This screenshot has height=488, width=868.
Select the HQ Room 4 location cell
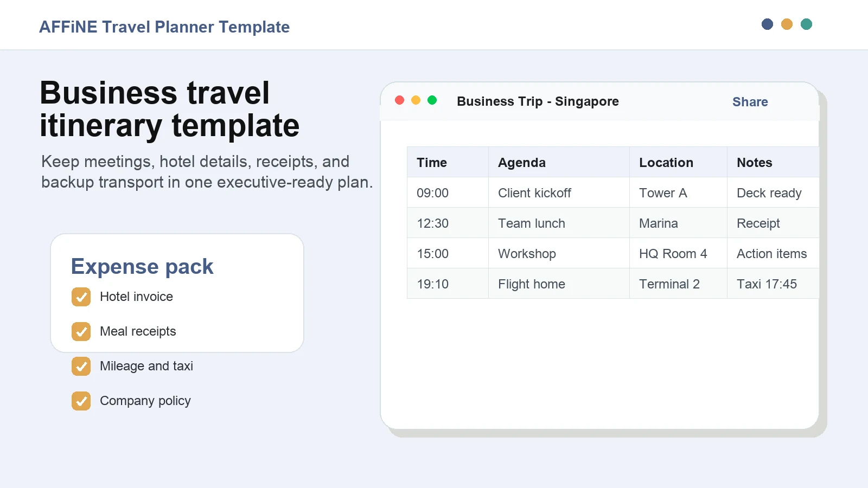point(679,253)
